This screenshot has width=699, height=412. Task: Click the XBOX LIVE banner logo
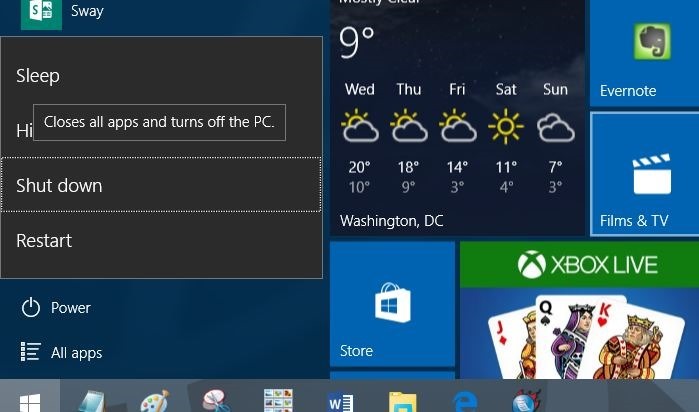click(x=588, y=265)
